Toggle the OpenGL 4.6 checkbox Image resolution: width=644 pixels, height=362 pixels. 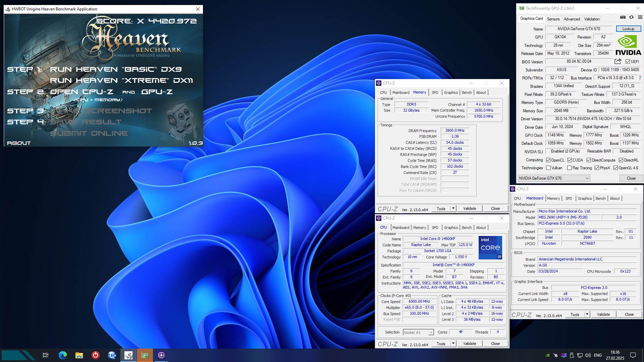coord(615,168)
